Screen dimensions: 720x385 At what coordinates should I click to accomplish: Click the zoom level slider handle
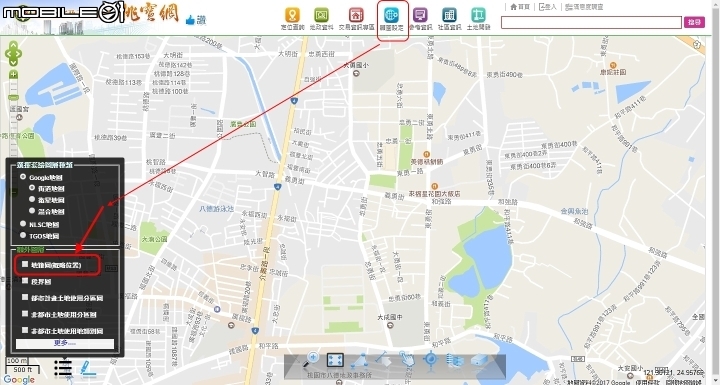pyautogui.click(x=14, y=97)
